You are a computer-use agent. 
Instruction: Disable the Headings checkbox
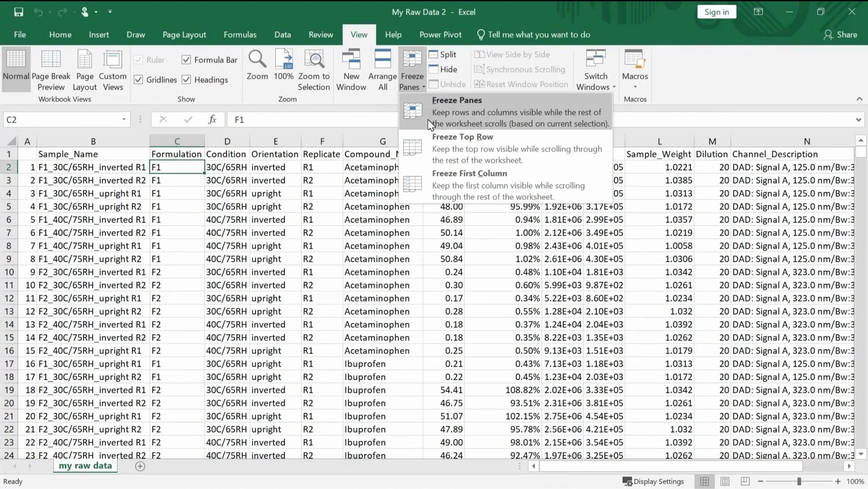pos(186,80)
